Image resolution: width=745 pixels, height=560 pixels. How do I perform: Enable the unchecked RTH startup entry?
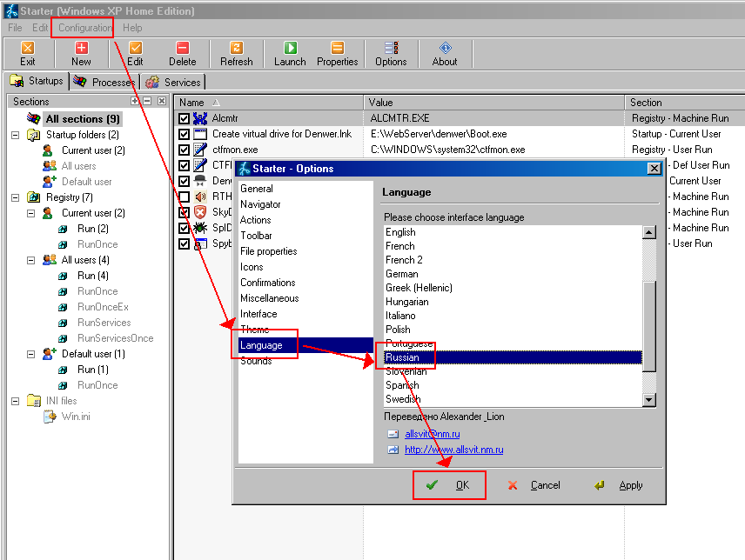tap(185, 197)
